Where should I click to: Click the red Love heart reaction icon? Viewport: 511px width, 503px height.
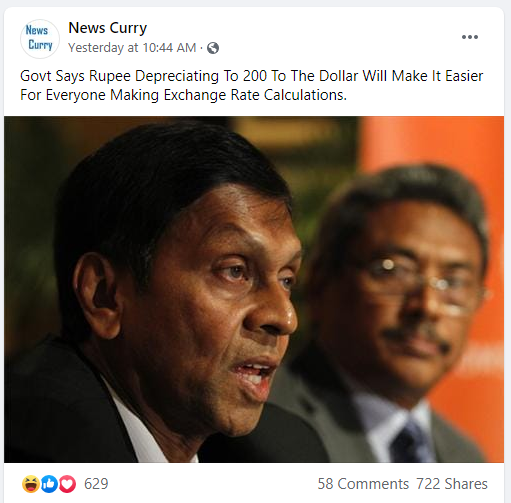point(68,484)
